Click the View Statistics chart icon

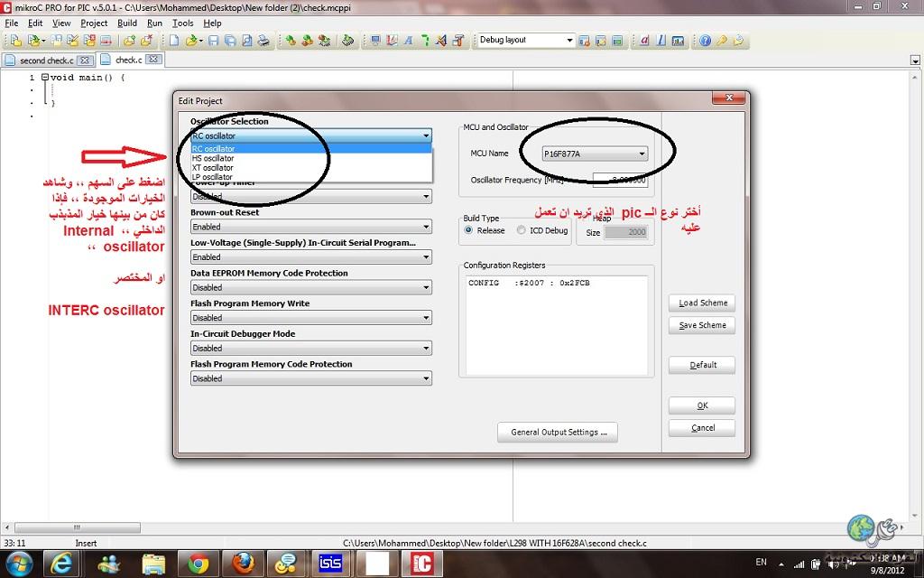click(x=678, y=41)
